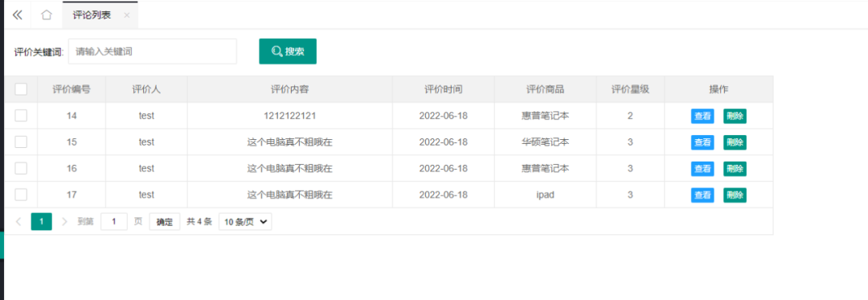Screen dimensions: 868x300
Task: Click the 评价关键词 label
Action: click(x=39, y=52)
